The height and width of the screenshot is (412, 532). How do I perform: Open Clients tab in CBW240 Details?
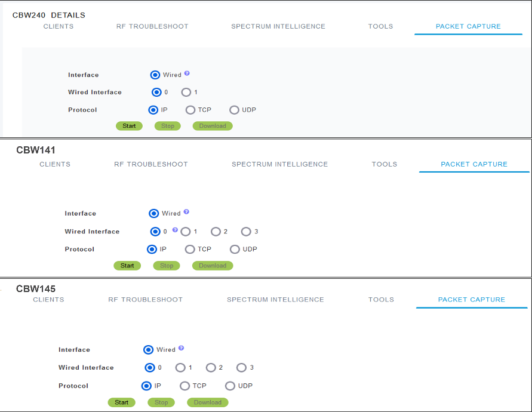pos(59,26)
